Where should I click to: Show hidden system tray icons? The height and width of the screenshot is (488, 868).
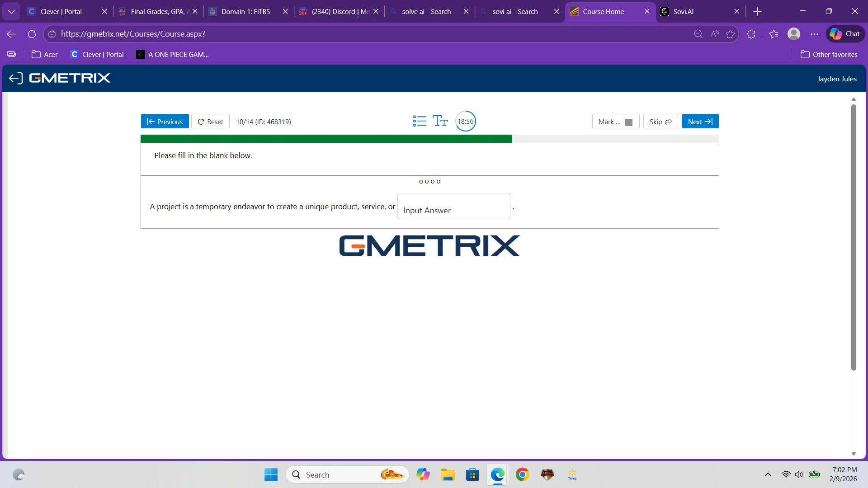[768, 474]
